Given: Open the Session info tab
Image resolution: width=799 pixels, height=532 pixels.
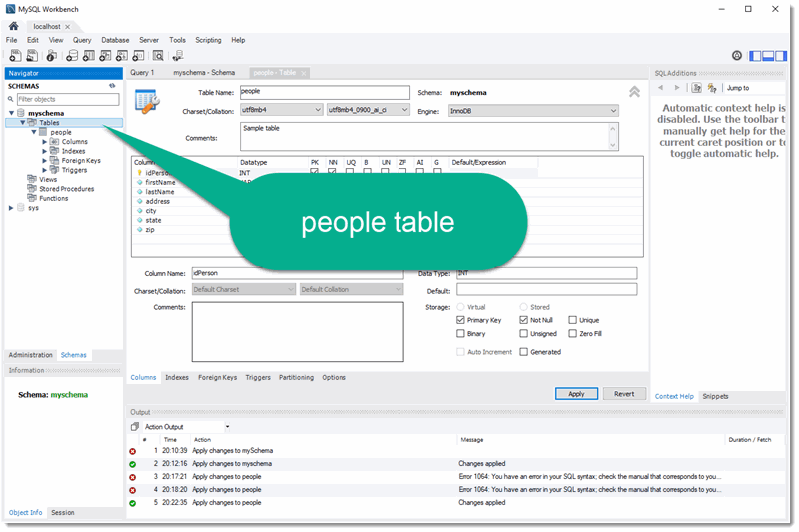Looking at the screenshot, I should pyautogui.click(x=63, y=513).
